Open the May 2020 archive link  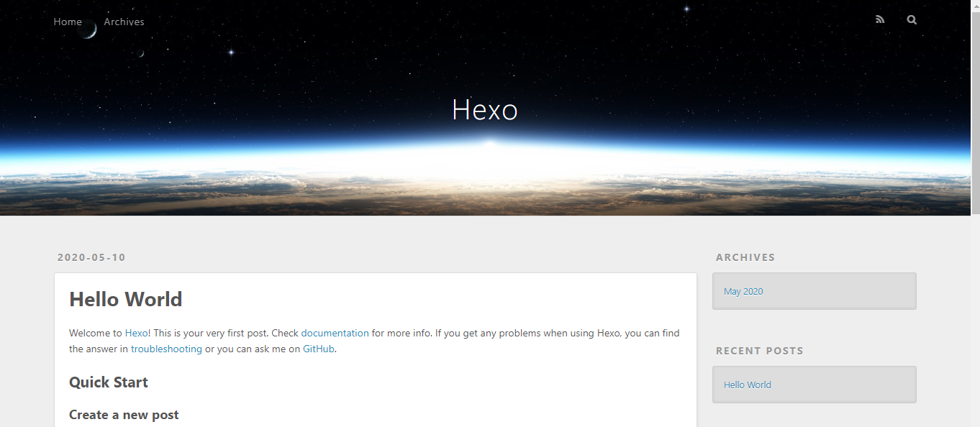pos(743,291)
